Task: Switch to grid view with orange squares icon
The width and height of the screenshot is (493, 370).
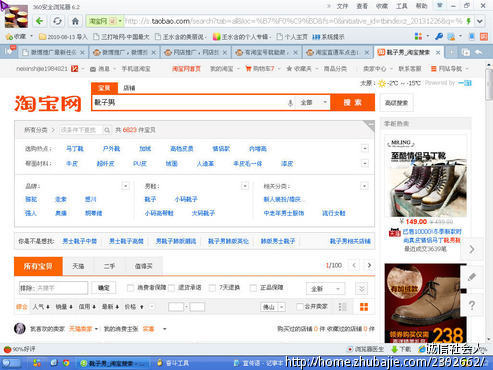Action: (364, 307)
